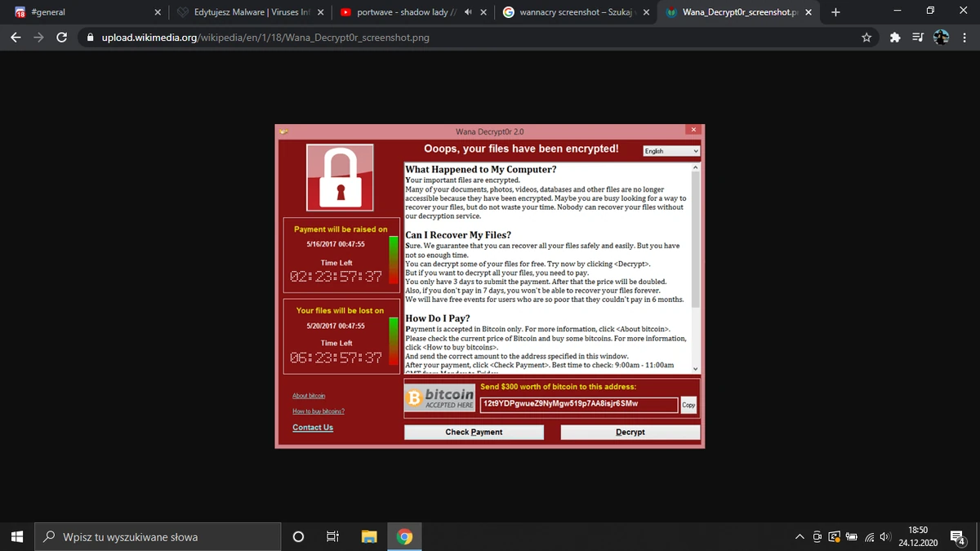Reload the page using the refresh icon

61,37
